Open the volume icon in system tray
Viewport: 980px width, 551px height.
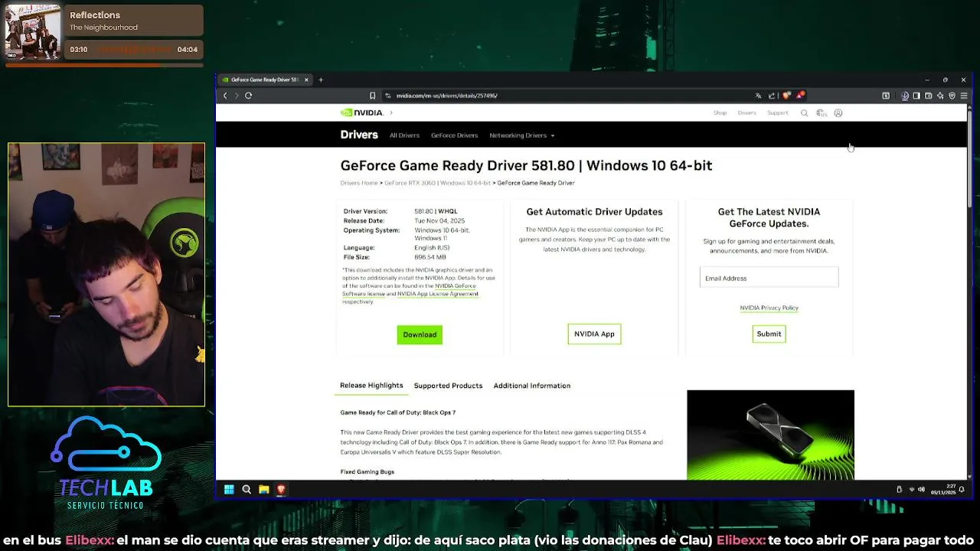[921, 490]
